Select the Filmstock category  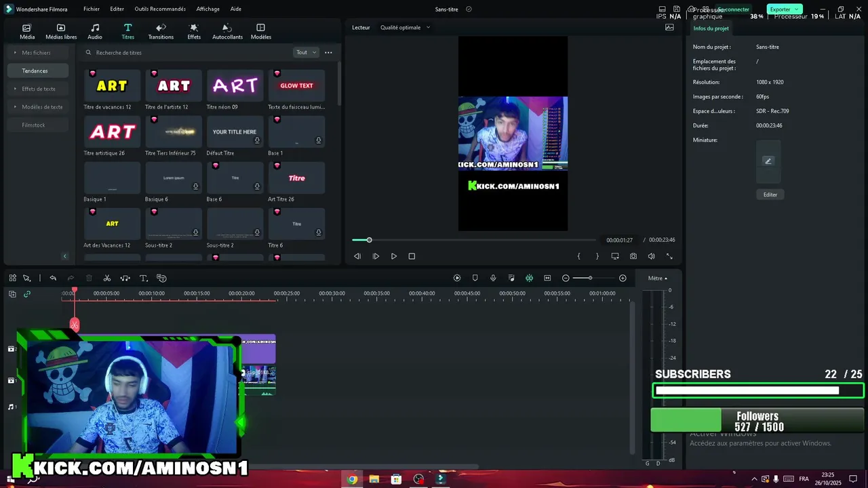(38, 125)
